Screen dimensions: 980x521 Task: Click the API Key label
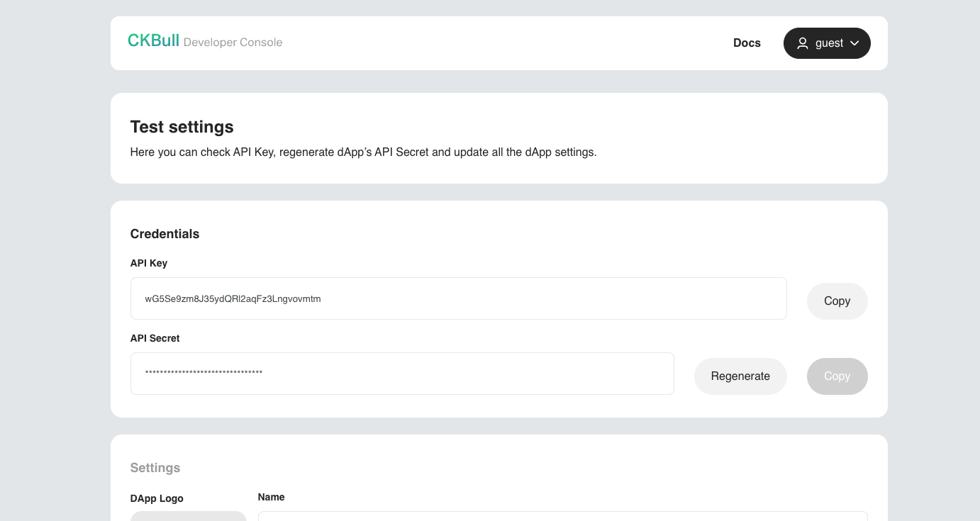149,263
